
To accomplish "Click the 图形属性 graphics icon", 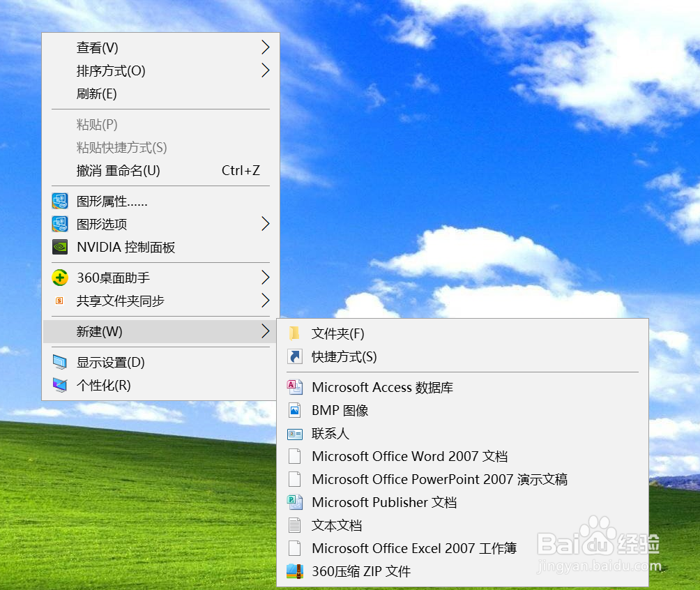I will (60, 201).
